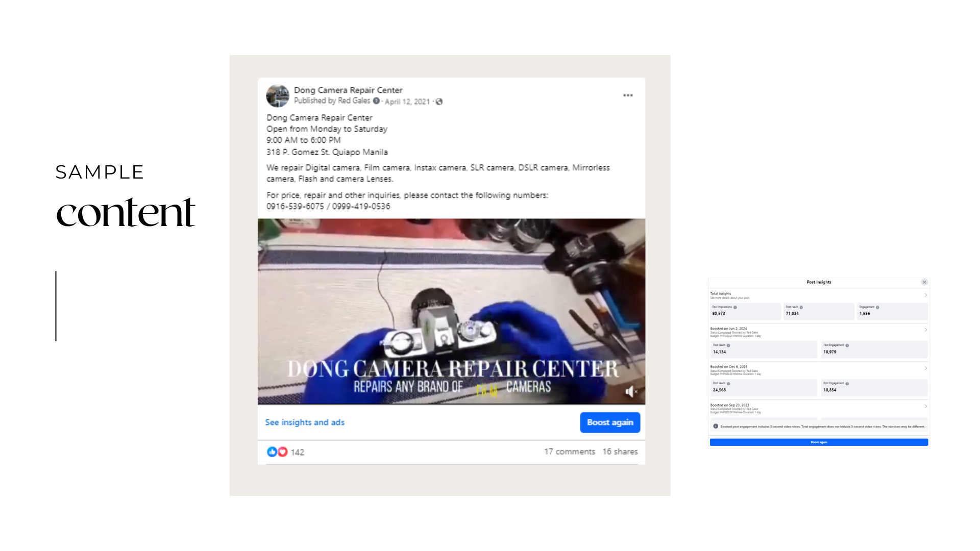Expand the Total Insights chevron
Screen dimensions: 980x551
pyautogui.click(x=925, y=295)
